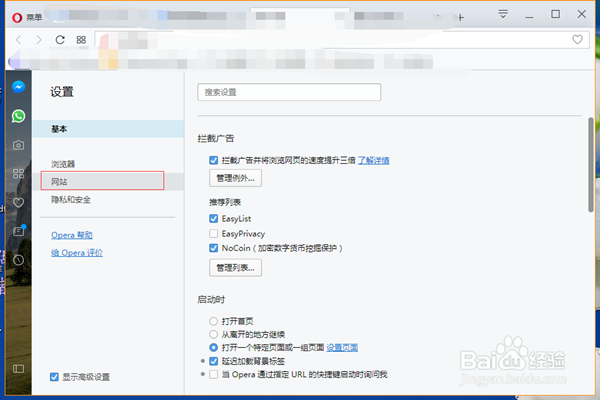
Task: Open Speed Dial from the sidebar
Action: (18, 174)
